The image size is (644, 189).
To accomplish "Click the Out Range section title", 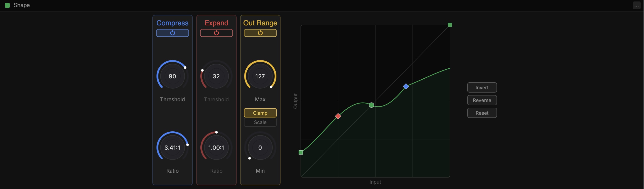I will click(x=260, y=23).
